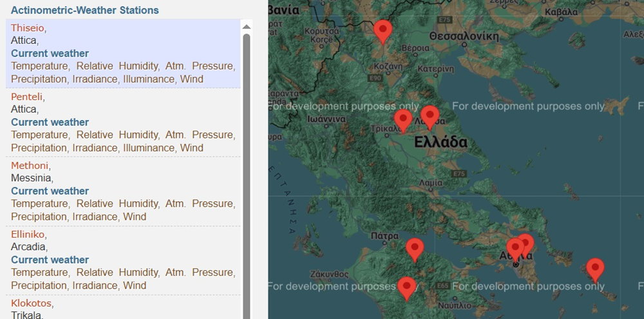Select the Klokotos station link
The width and height of the screenshot is (644, 319).
click(31, 303)
